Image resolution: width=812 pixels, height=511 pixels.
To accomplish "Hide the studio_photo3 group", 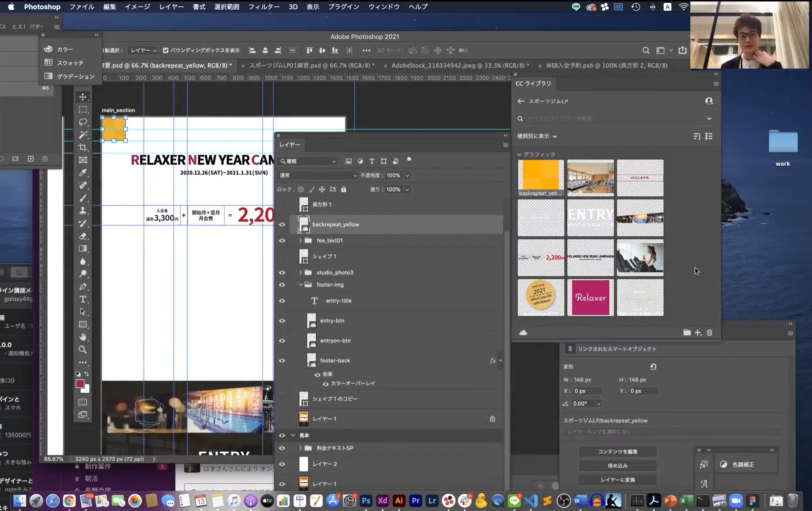I will pyautogui.click(x=282, y=273).
